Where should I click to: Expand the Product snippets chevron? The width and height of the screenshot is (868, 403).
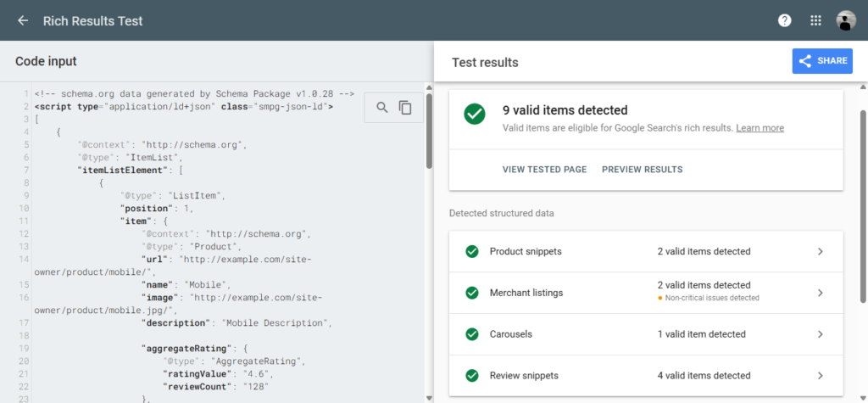[x=820, y=251]
